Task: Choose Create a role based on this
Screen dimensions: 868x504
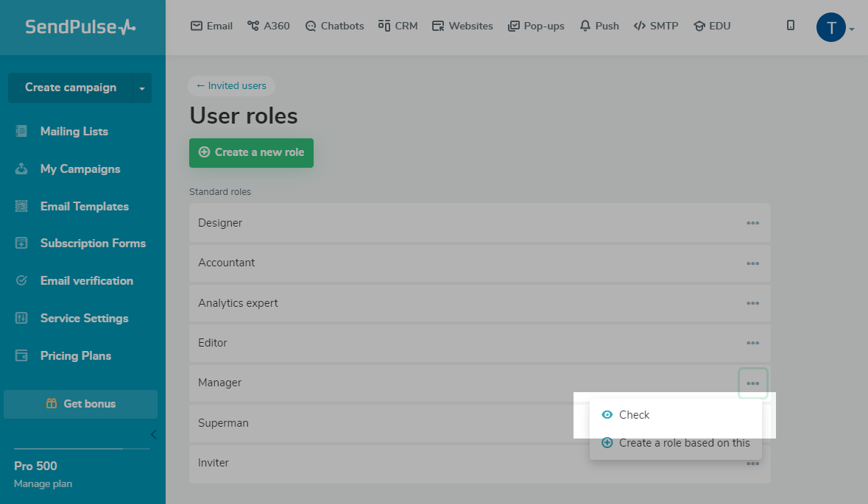Action: pyautogui.click(x=684, y=443)
